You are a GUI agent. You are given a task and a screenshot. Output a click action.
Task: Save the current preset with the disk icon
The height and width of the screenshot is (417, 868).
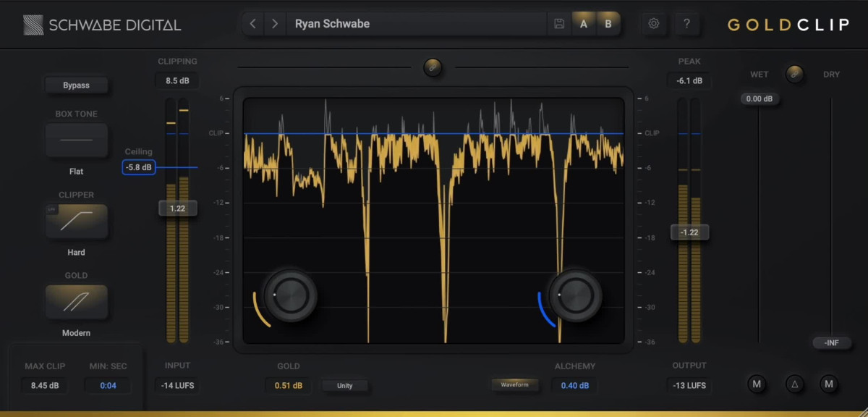point(559,24)
